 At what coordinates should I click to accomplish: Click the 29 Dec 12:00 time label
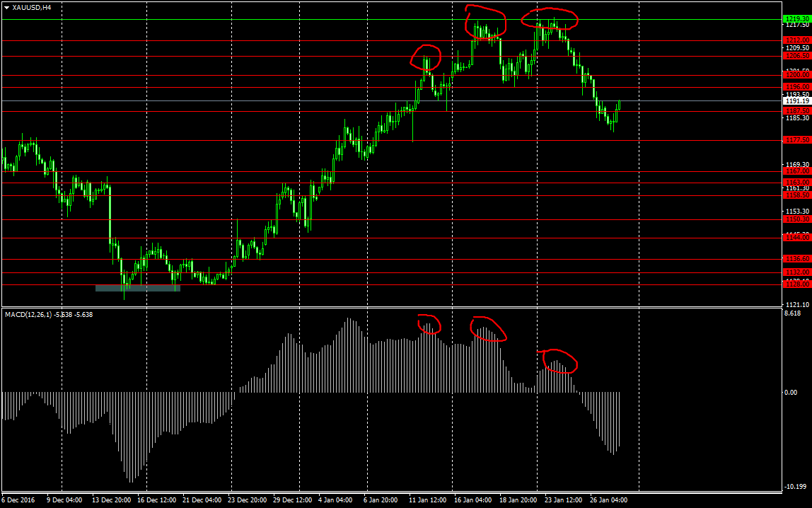pyautogui.click(x=293, y=500)
